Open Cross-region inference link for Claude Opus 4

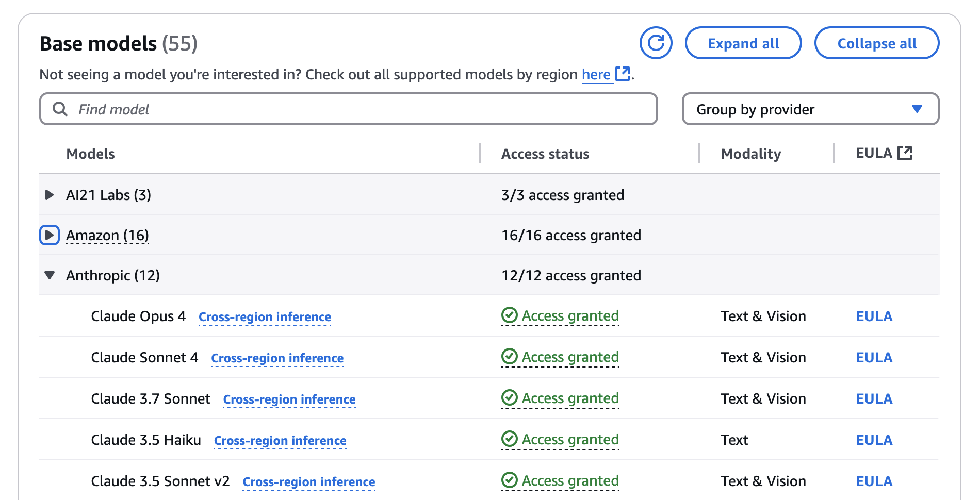265,317
